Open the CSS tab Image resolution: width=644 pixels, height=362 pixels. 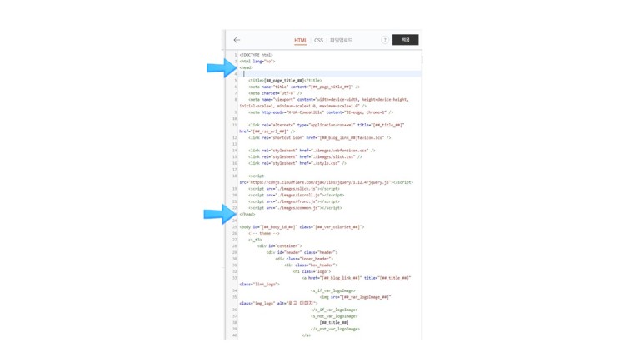coord(319,40)
